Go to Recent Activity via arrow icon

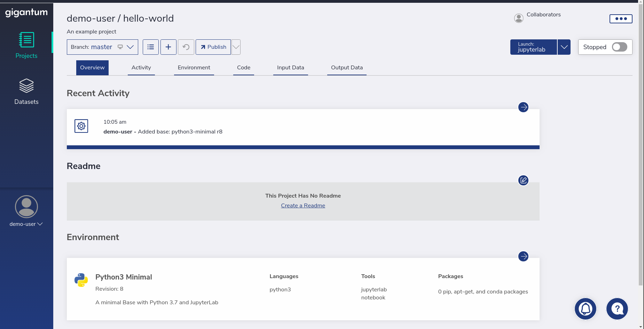(x=523, y=107)
